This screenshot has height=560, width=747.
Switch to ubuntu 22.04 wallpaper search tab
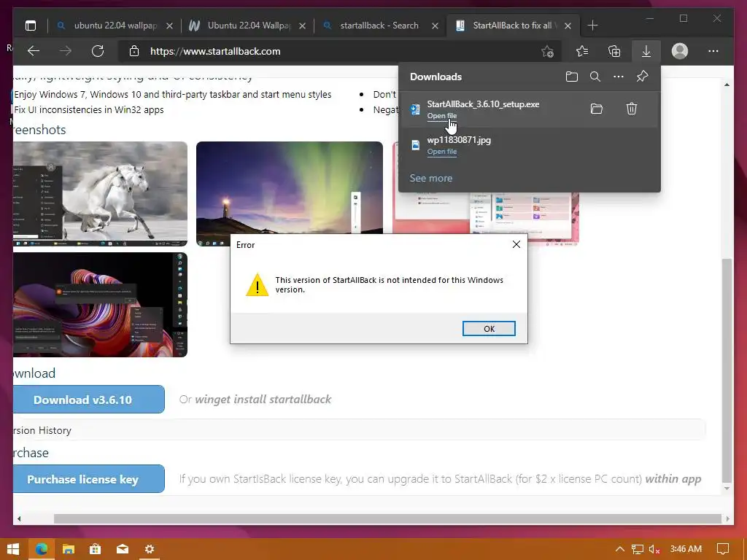(x=115, y=26)
